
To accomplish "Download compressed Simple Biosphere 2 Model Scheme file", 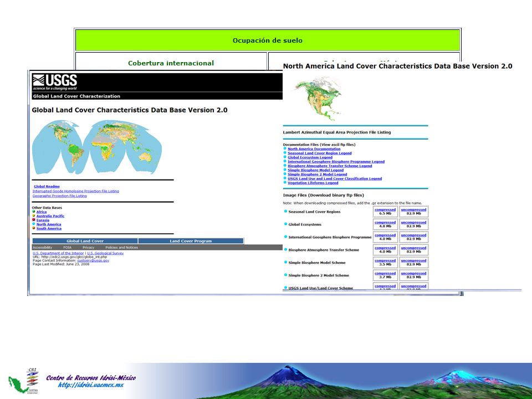I will click(385, 273).
